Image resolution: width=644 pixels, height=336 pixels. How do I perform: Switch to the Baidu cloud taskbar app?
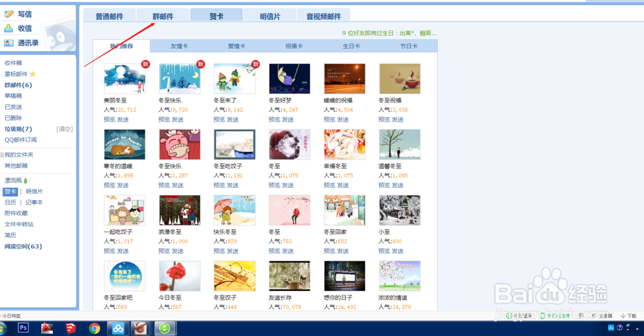tap(118, 328)
